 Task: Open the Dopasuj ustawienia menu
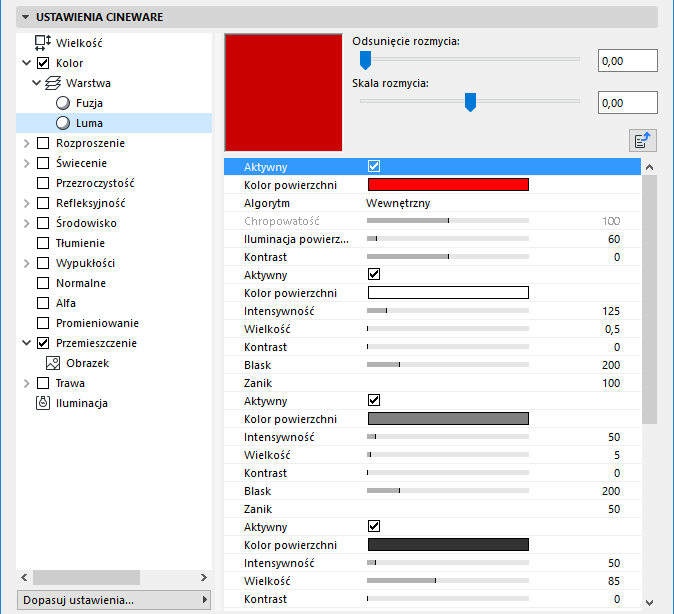coord(114,600)
